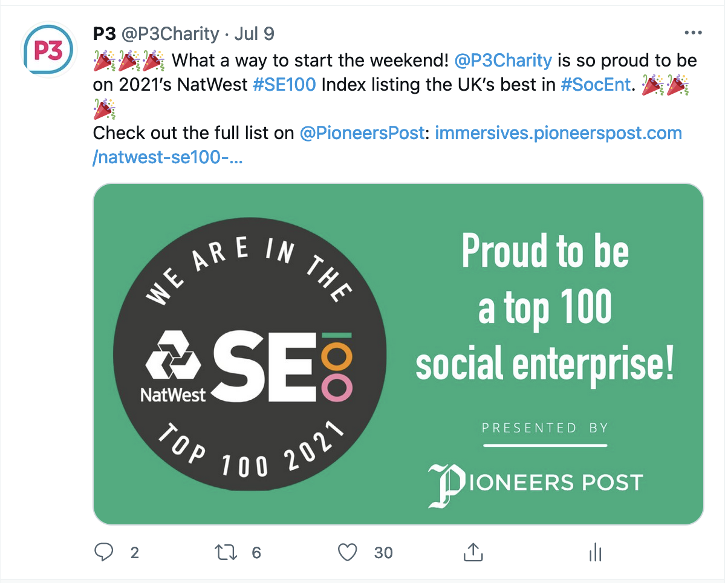Screen dimensions: 728x583
Task: Open the share tweet icon
Action: pos(473,551)
